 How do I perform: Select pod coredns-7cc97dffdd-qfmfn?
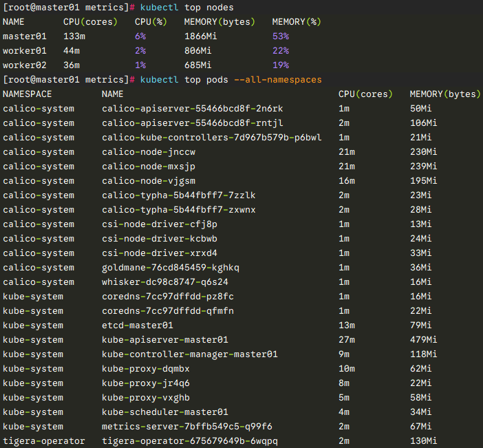pos(168,311)
